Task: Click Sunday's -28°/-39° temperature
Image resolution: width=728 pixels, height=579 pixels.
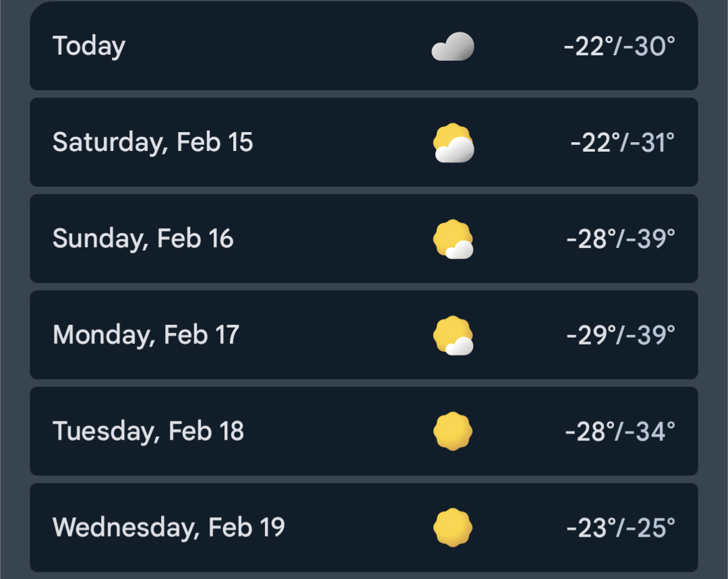Action: point(620,239)
